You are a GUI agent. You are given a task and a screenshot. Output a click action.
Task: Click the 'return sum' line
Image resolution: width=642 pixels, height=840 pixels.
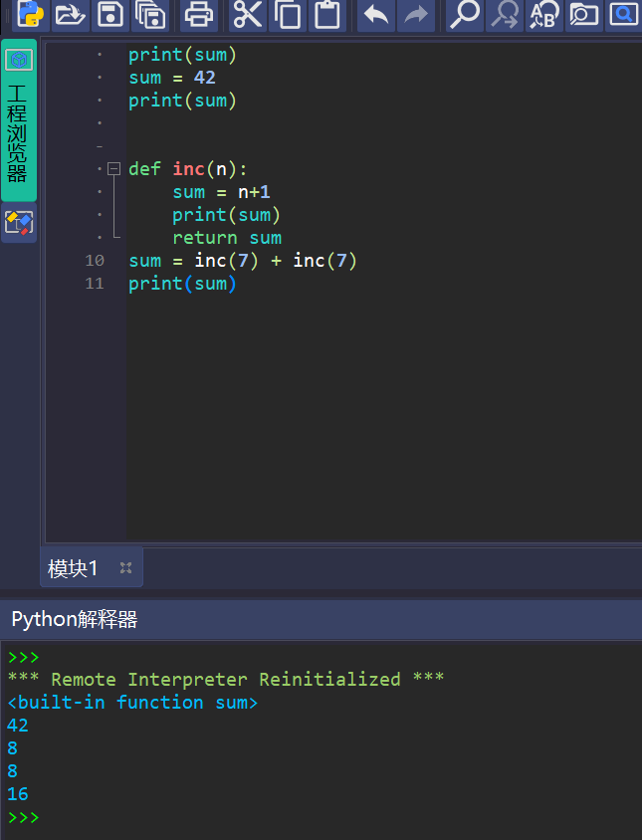coord(227,238)
